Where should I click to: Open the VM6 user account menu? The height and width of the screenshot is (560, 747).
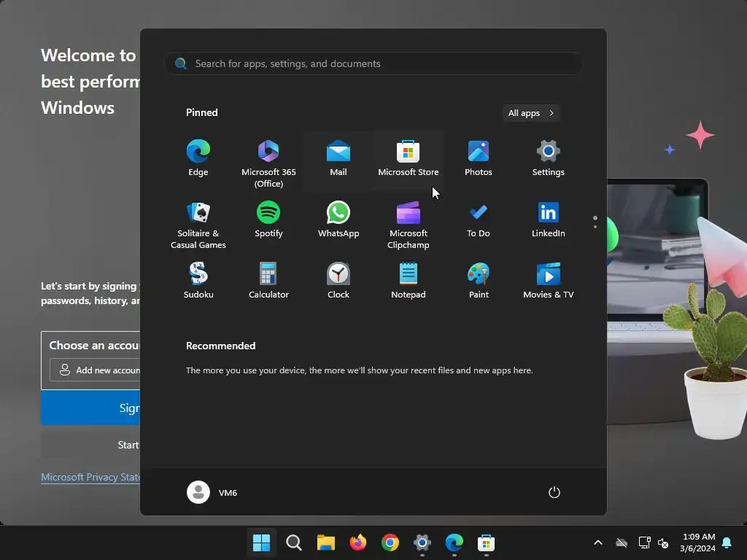tap(212, 492)
